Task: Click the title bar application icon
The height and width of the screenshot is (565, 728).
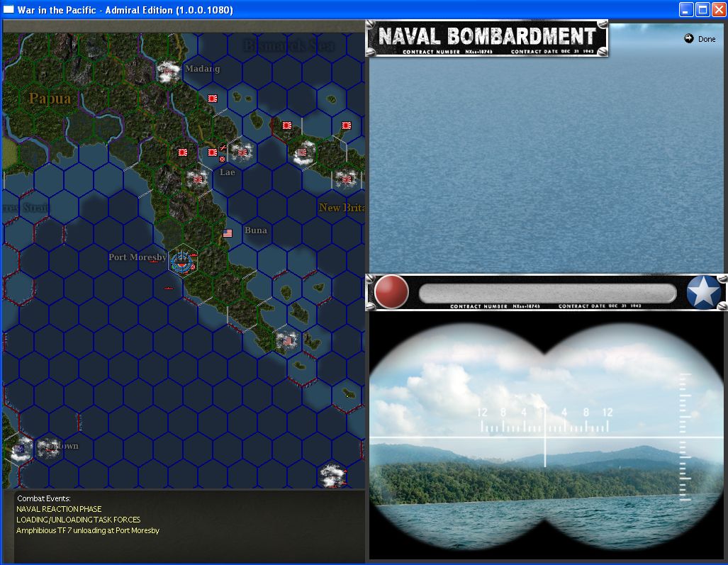Action: point(9,9)
